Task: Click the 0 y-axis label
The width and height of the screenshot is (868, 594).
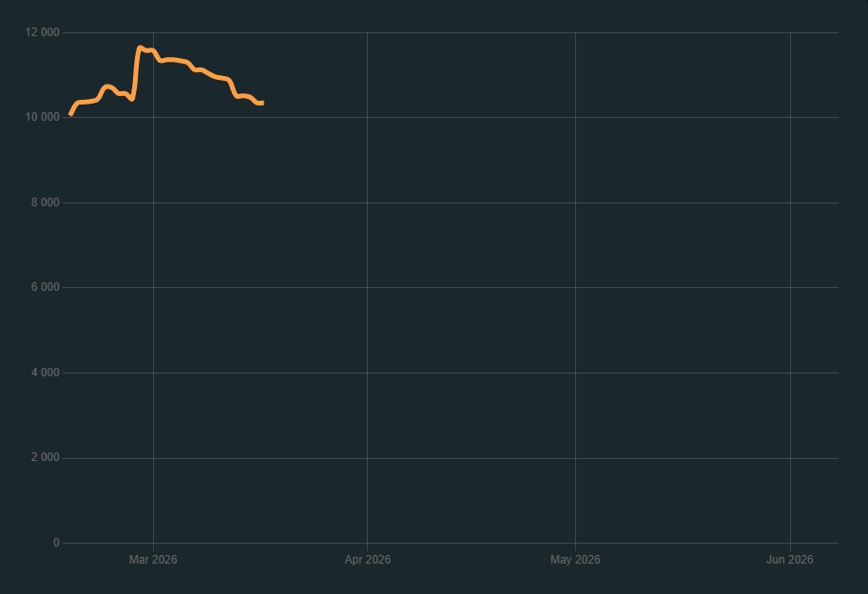Action: pyautogui.click(x=56, y=543)
